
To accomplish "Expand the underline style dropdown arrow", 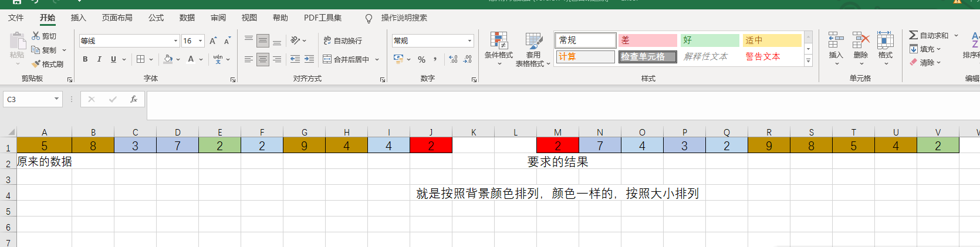I will pos(124,59).
